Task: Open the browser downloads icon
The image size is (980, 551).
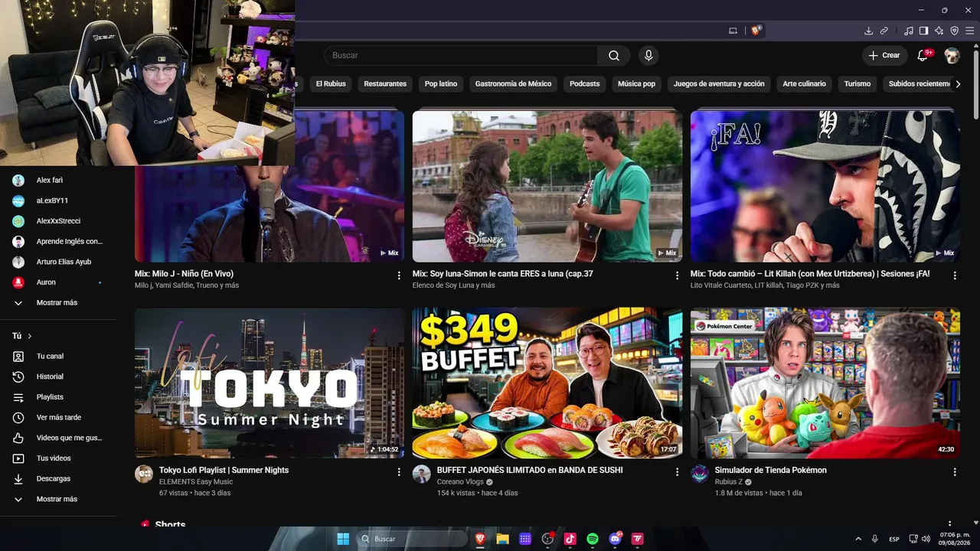Action: coord(868,31)
